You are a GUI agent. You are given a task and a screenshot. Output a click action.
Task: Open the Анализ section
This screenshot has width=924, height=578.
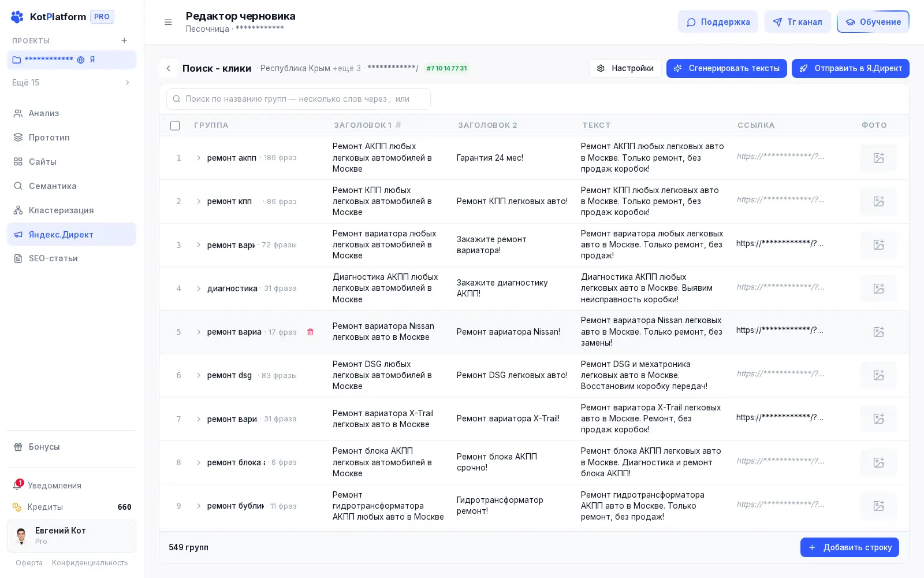pos(72,113)
